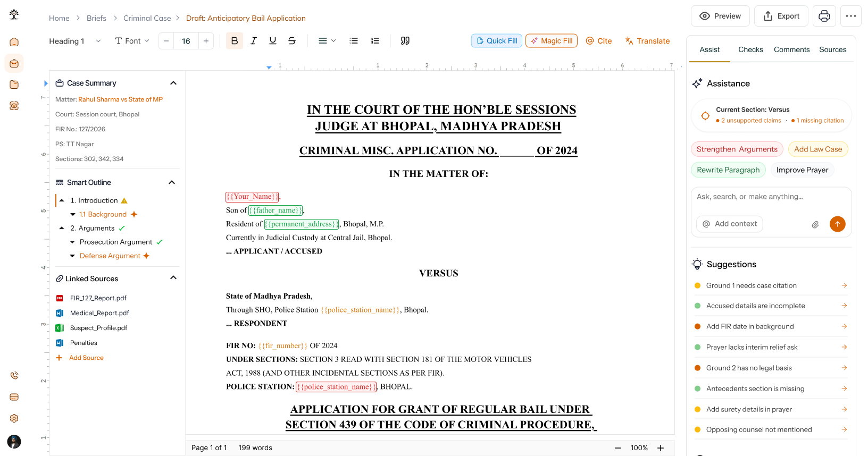Toggle strikethrough formatting
Image resolution: width=868 pixels, height=456 pixels.
(292, 41)
